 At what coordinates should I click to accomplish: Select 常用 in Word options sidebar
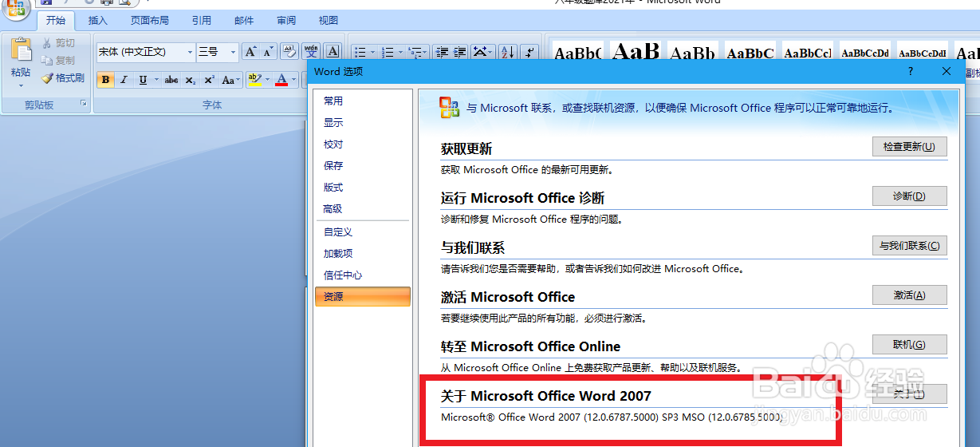tap(363, 101)
